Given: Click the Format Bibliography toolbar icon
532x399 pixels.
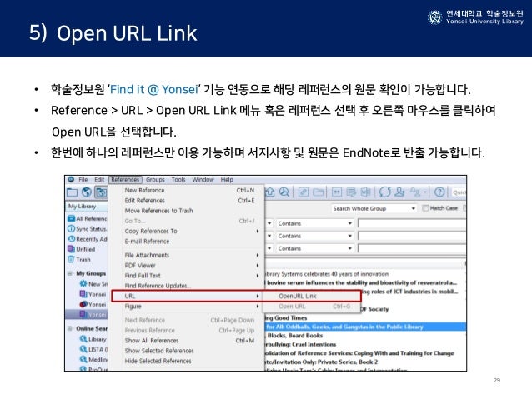Looking at the screenshot, I should (x=351, y=192).
